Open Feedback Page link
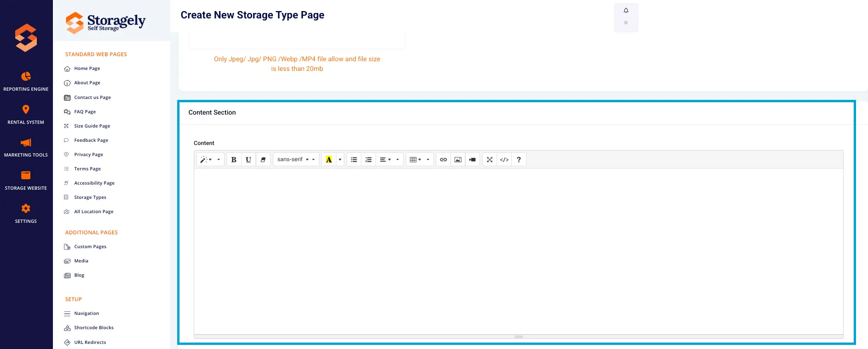The width and height of the screenshot is (868, 349). click(91, 140)
